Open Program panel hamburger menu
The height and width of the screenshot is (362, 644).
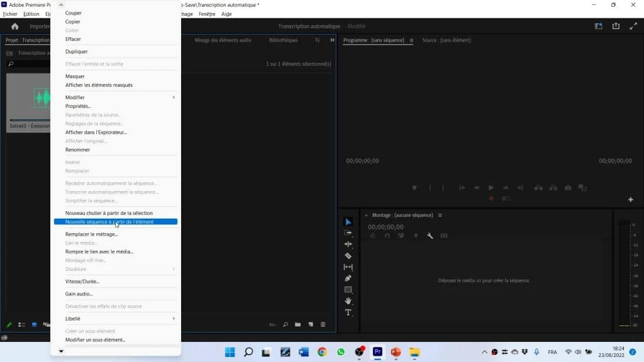(x=411, y=40)
